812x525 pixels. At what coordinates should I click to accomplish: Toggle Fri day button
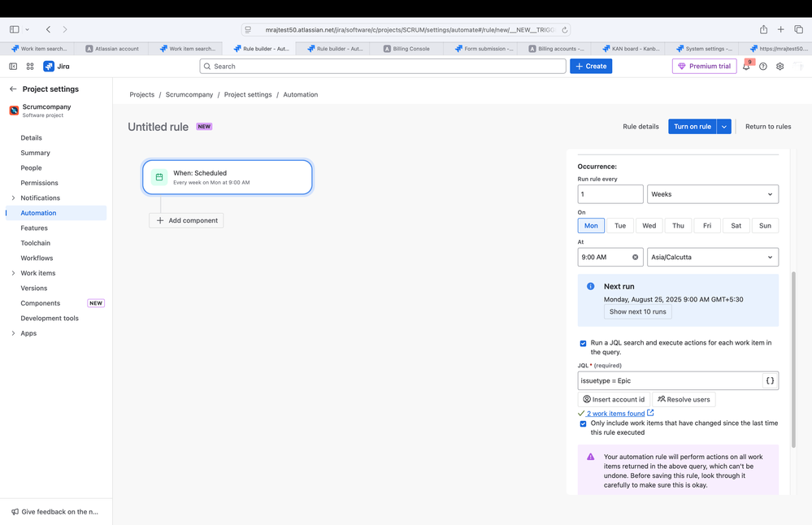707,226
